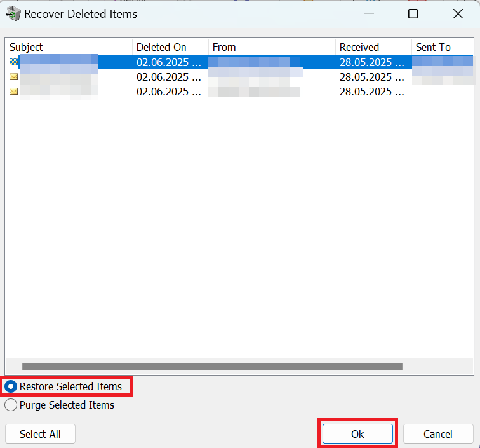480x448 pixels.
Task: Click the second row's envelope icon
Action: pos(13,77)
